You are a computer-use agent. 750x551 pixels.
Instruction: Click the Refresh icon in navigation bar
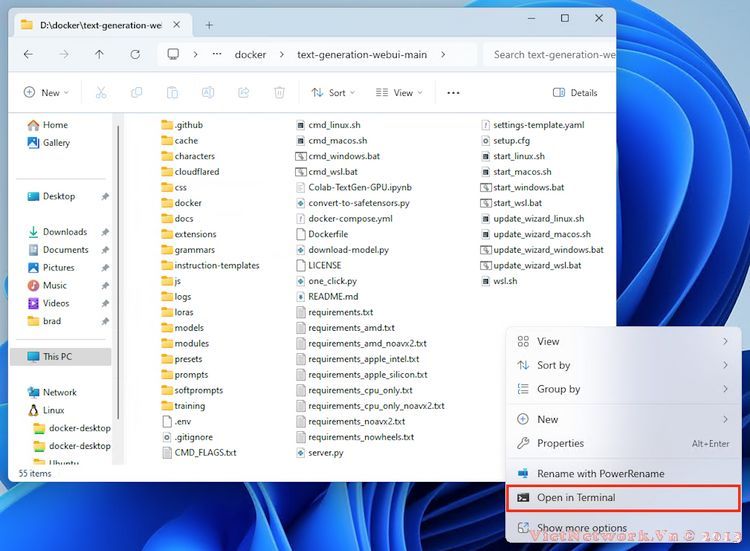pos(135,55)
